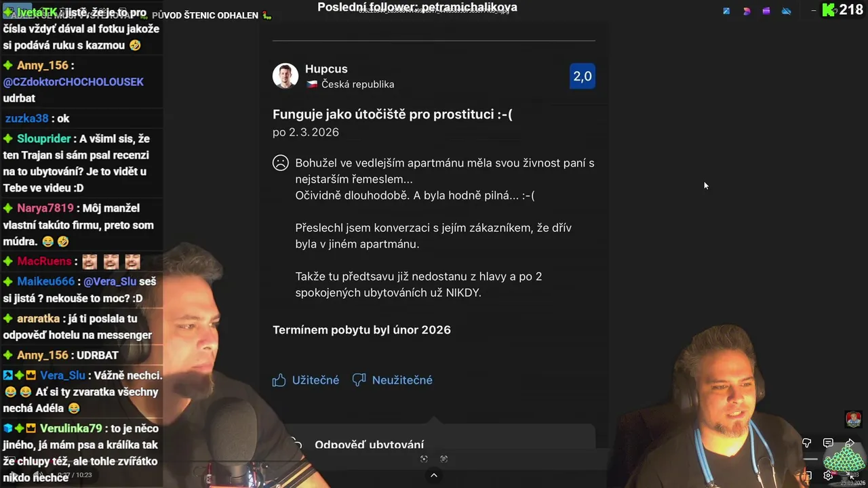Click the first screenshot capture icon at bottom
The image size is (868, 488).
[x=424, y=459]
